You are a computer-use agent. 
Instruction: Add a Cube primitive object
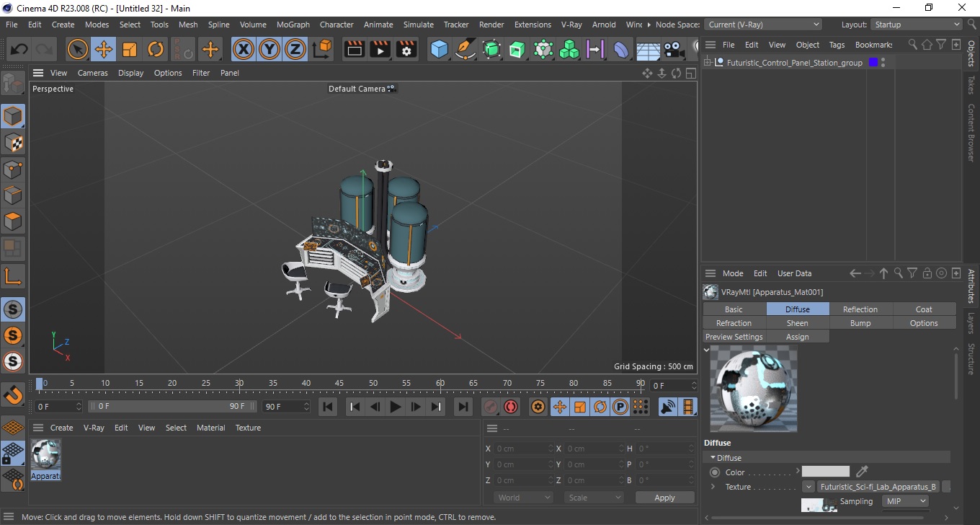coord(439,49)
